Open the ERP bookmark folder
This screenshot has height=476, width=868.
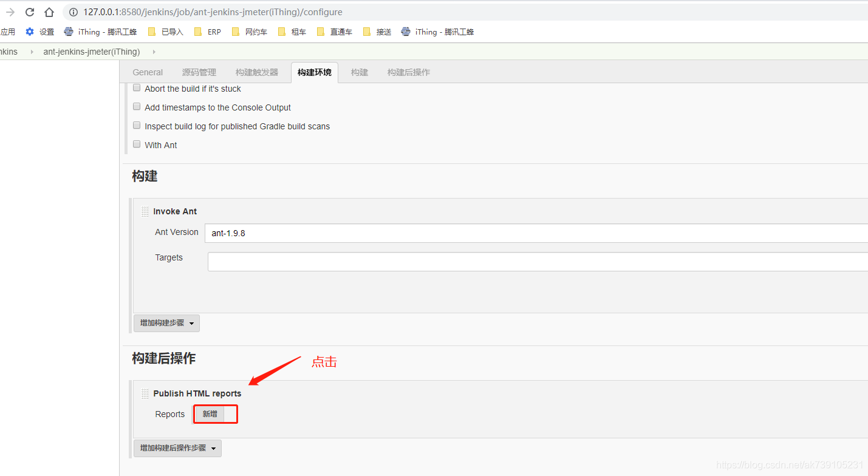coord(208,32)
